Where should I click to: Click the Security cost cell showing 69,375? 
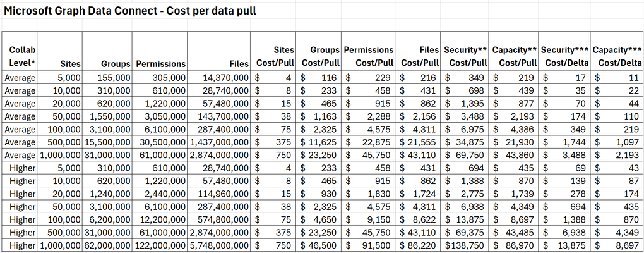click(465, 233)
